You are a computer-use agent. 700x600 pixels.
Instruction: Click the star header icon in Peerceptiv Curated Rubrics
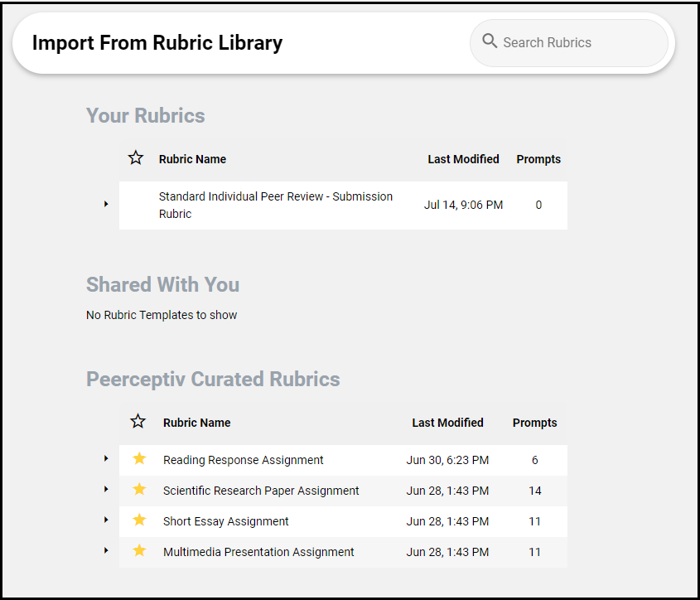tap(138, 422)
